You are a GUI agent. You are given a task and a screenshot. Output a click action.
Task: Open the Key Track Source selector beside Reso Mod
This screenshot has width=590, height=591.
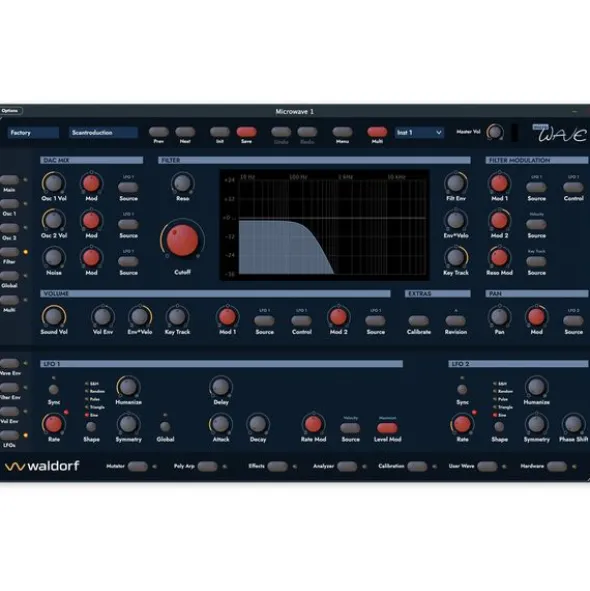tap(536, 261)
